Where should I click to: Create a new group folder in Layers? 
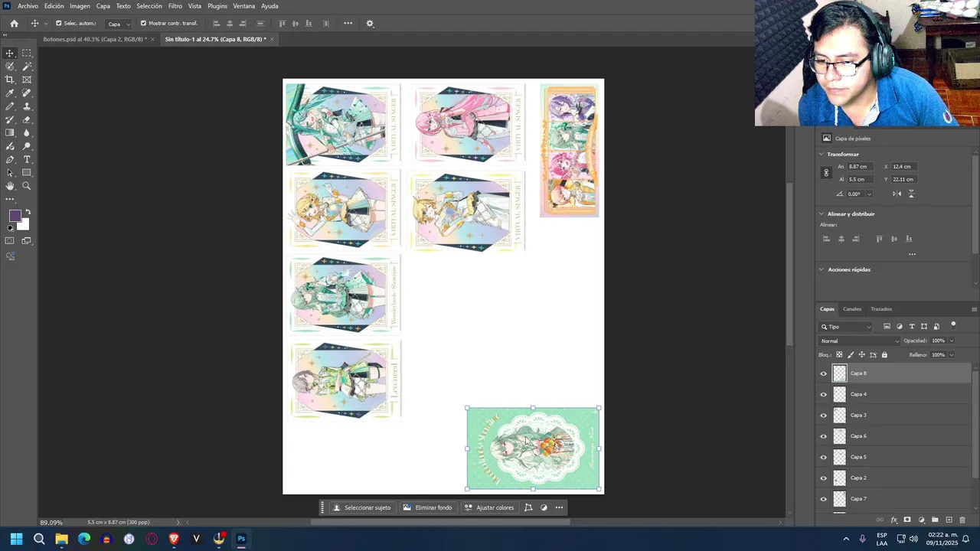point(935,520)
